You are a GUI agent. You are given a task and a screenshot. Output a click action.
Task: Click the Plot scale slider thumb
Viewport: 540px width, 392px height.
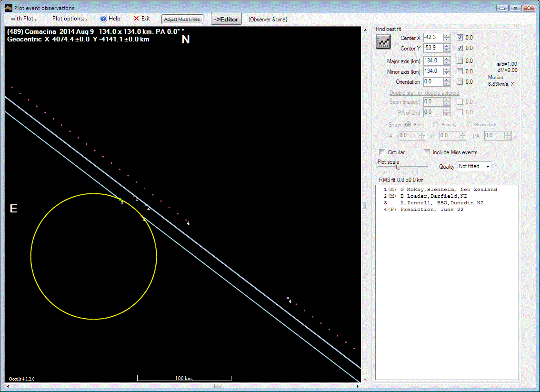pos(398,167)
